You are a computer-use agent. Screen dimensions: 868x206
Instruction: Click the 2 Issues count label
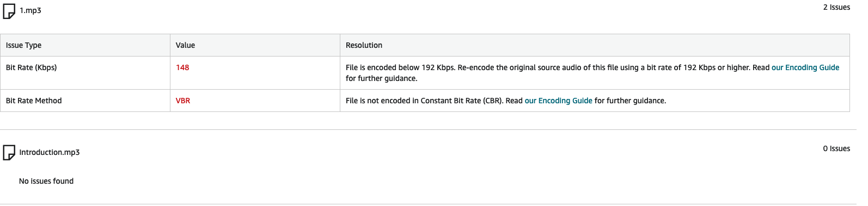[836, 7]
